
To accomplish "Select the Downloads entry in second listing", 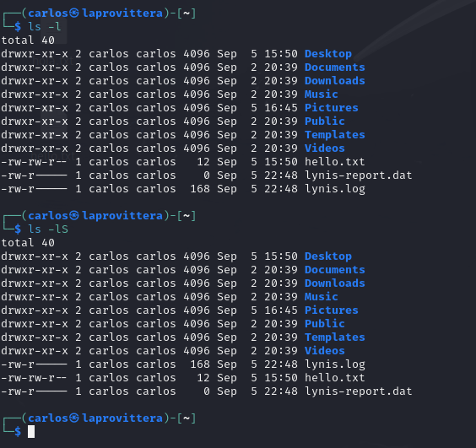I will 335,283.
